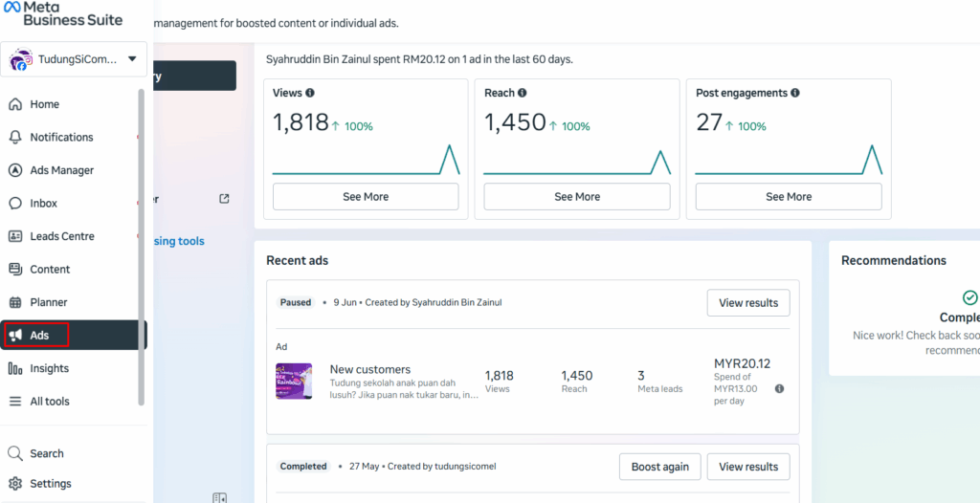
Task: Click the Home house icon
Action: pyautogui.click(x=15, y=104)
